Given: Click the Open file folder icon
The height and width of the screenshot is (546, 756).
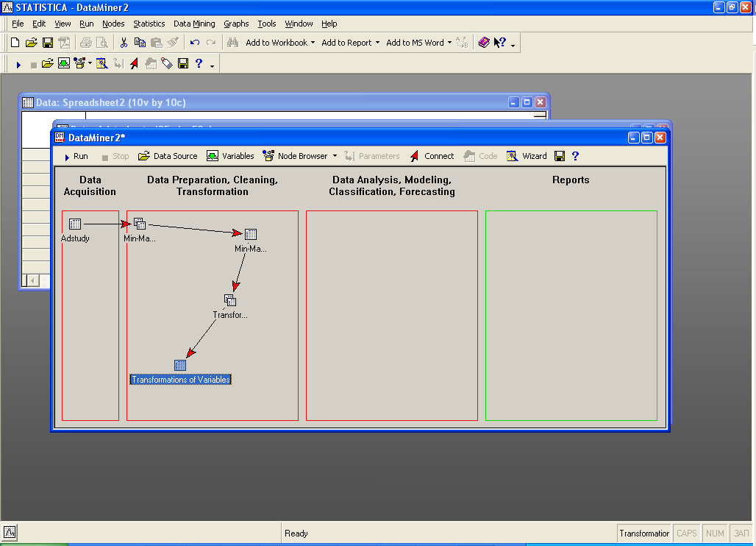Looking at the screenshot, I should (x=32, y=43).
